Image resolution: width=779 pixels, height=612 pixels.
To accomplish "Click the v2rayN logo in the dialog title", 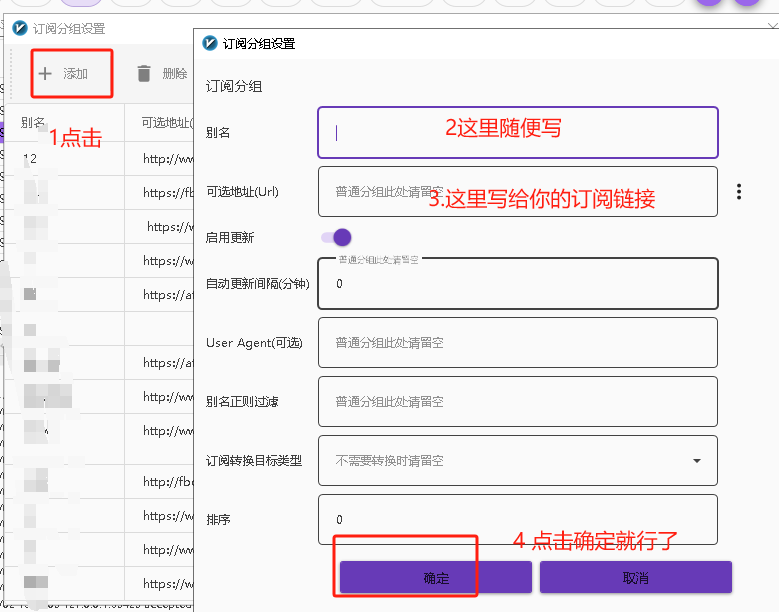I will [x=210, y=43].
